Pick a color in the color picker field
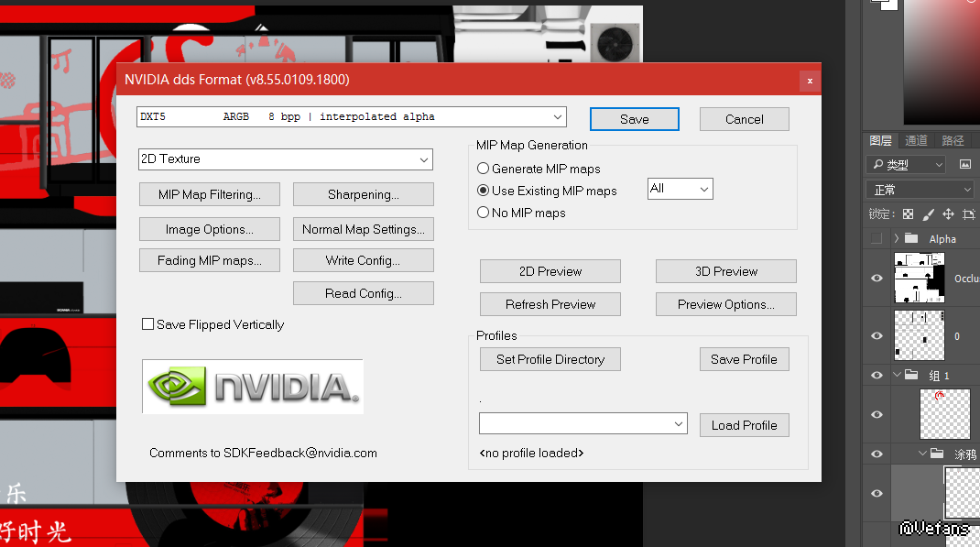This screenshot has width=980, height=547. (942, 62)
